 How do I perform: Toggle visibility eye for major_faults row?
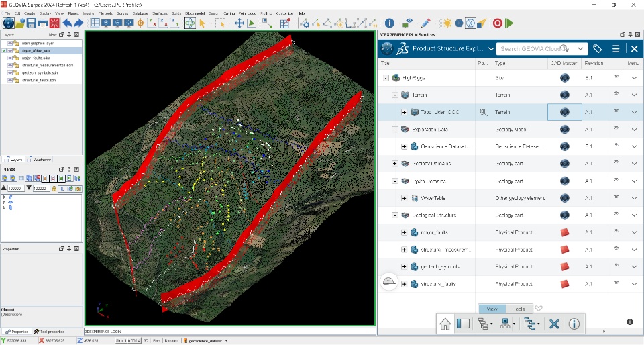616,232
